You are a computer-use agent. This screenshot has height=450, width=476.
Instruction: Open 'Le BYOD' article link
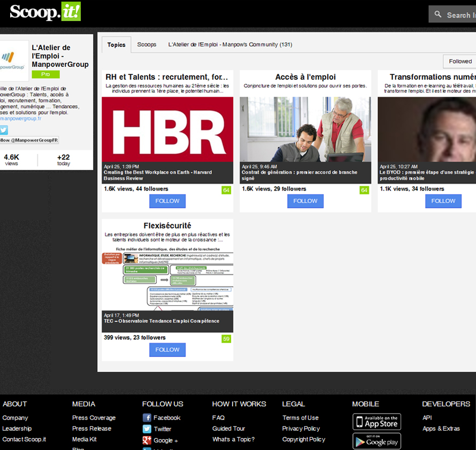tap(427, 175)
